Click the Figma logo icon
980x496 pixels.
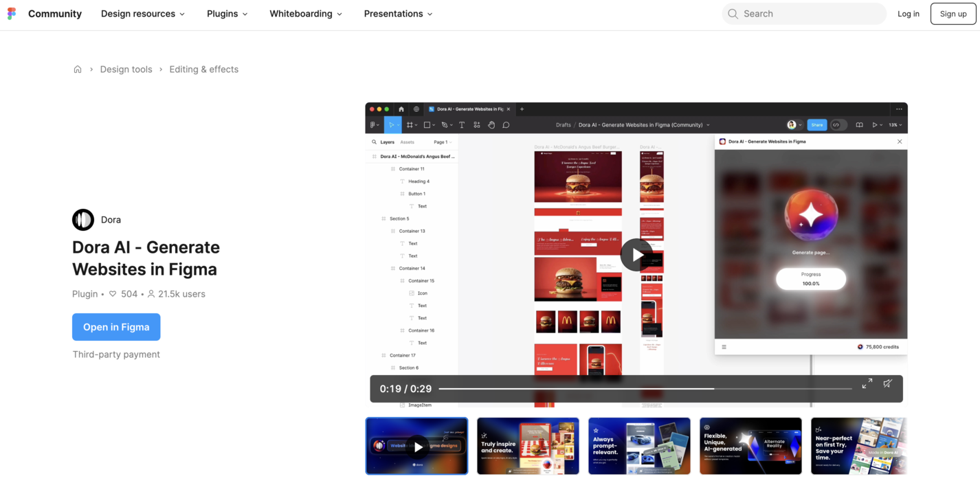pyautogui.click(x=12, y=14)
